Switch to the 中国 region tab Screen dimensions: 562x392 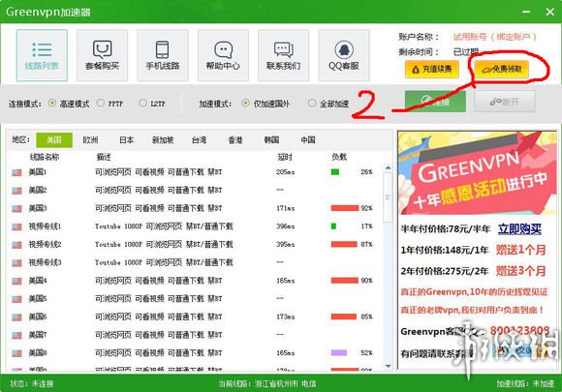308,140
